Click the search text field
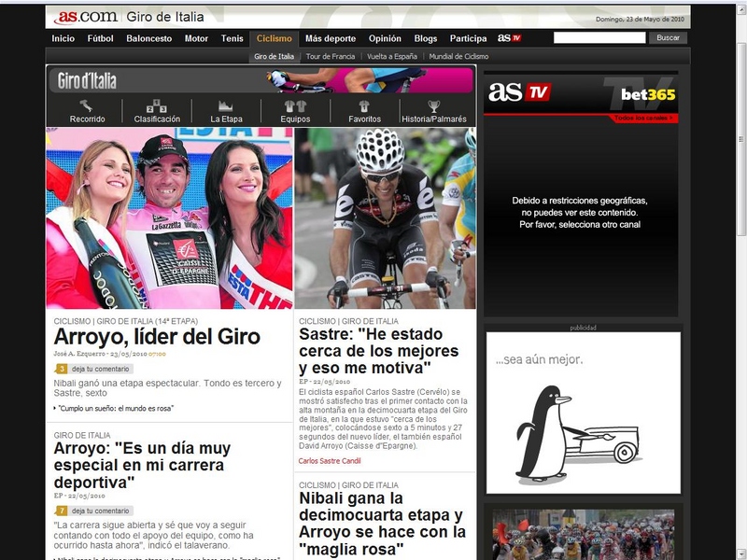Image resolution: width=747 pixels, height=560 pixels. pyautogui.click(x=599, y=38)
